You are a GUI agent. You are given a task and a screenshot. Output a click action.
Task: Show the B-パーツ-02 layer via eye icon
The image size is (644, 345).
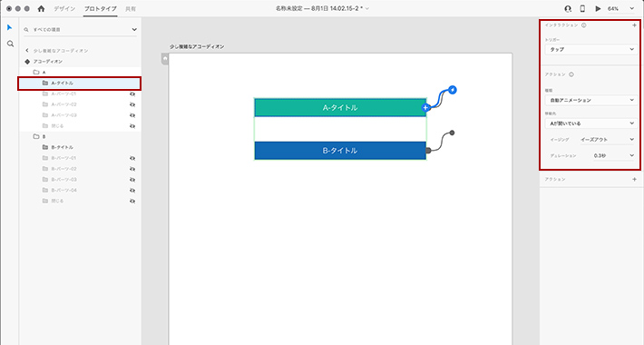point(132,169)
